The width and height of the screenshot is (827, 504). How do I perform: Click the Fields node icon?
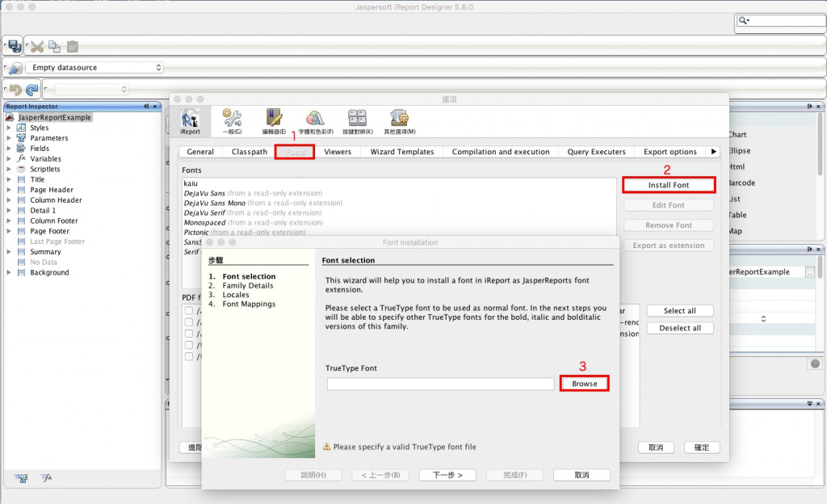pyautogui.click(x=21, y=148)
